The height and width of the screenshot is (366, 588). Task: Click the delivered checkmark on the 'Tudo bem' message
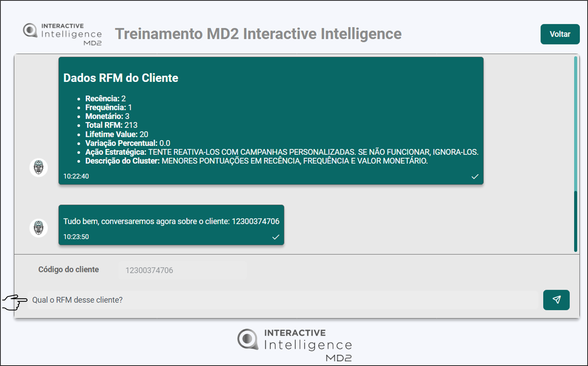(276, 237)
